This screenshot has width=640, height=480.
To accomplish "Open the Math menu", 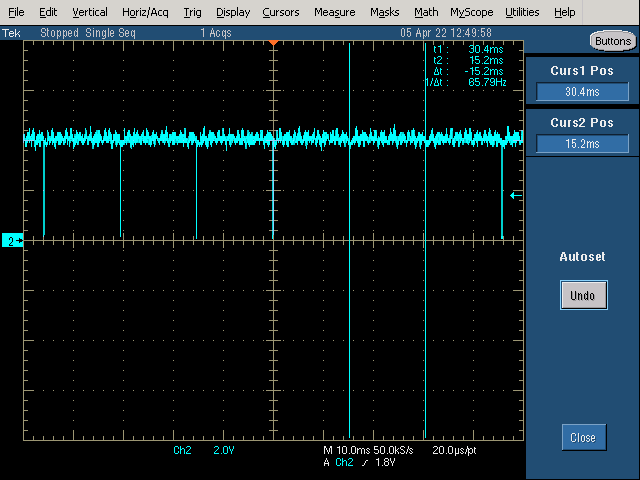I will pyautogui.click(x=426, y=12).
